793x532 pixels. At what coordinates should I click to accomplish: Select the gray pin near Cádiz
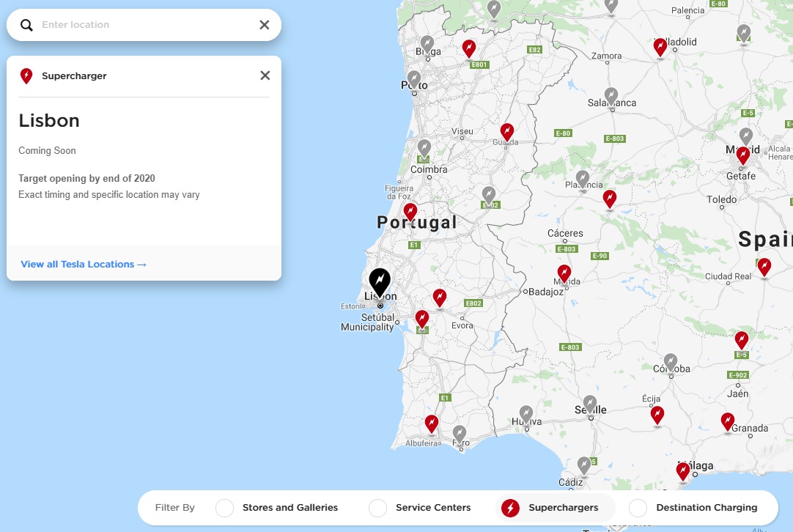(x=584, y=464)
